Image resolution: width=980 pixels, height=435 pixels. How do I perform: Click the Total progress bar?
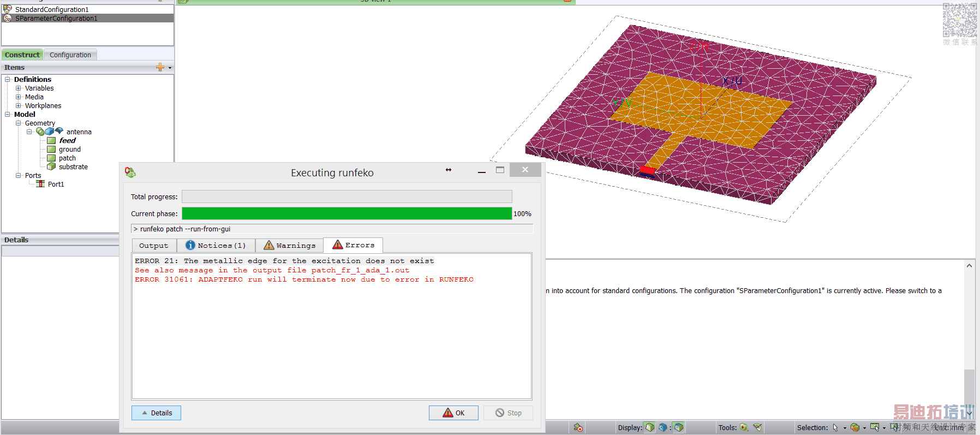pyautogui.click(x=347, y=196)
